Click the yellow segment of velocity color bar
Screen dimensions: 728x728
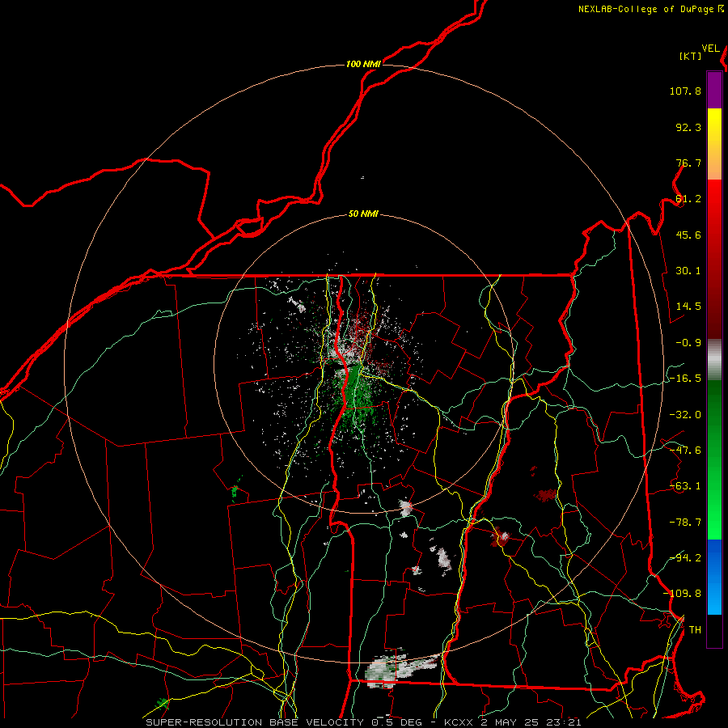pos(714,144)
